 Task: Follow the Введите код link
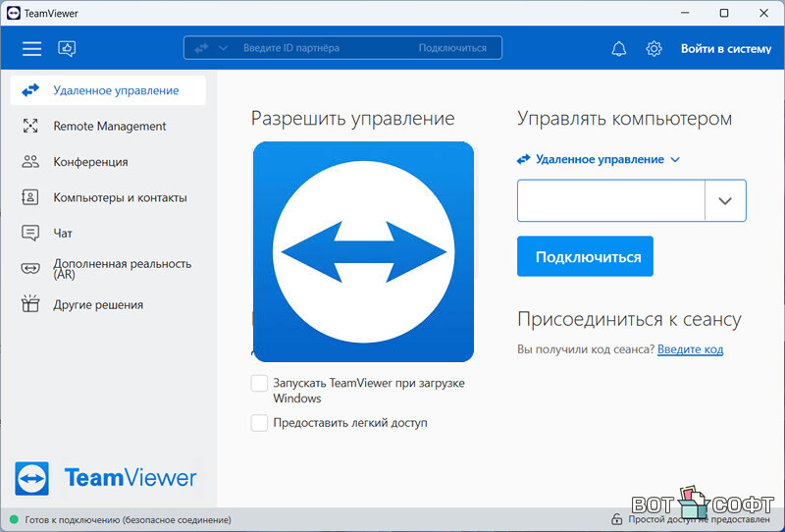click(x=690, y=349)
